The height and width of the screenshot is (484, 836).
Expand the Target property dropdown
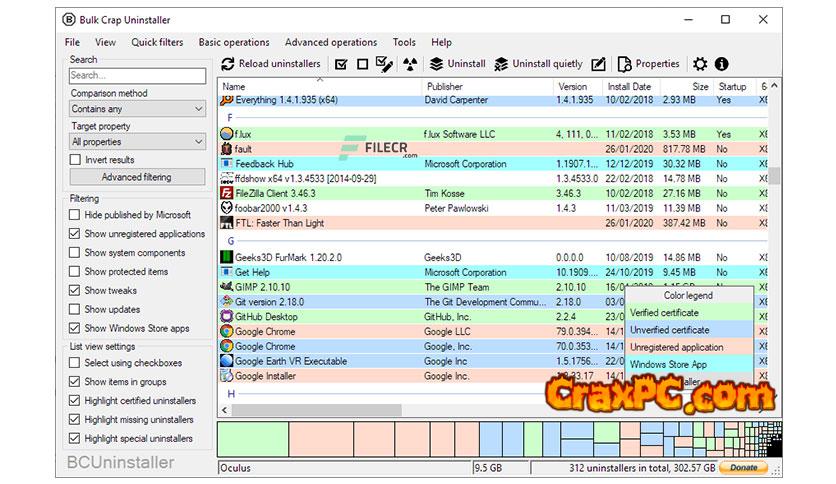(137, 142)
